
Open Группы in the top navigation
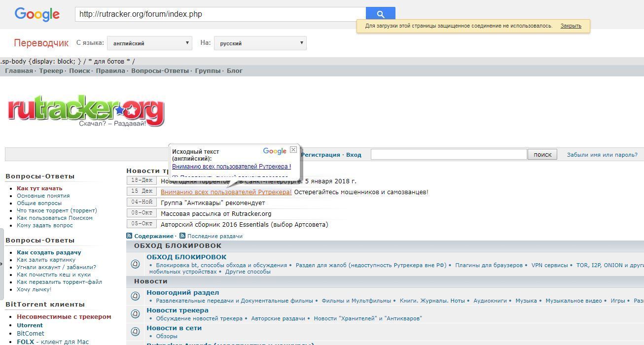pyautogui.click(x=208, y=71)
